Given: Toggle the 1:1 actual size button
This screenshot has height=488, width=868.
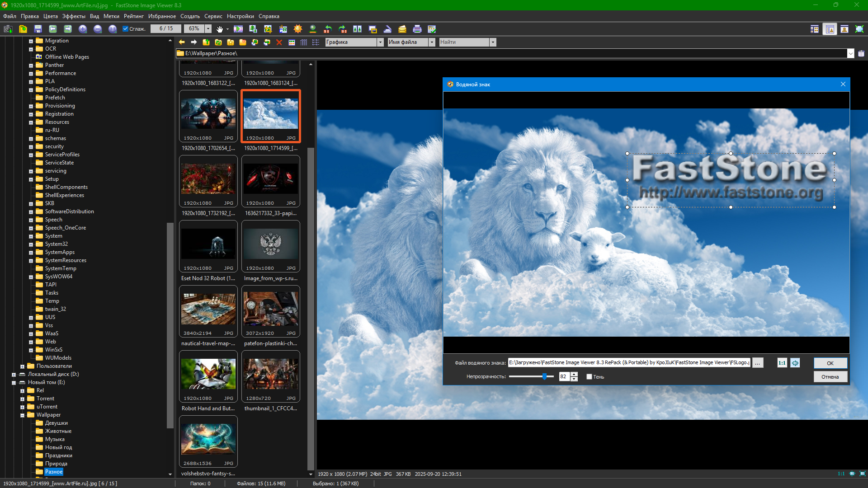Looking at the screenshot, I should 782,363.
